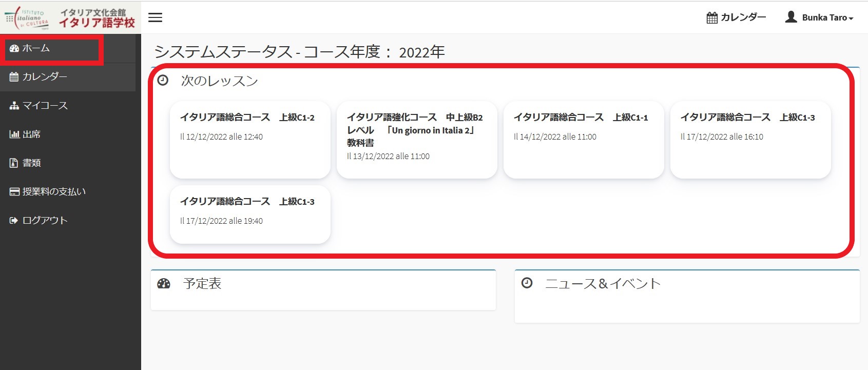Click the user profile icon
Viewport: 868px width, 370px height.
(x=791, y=17)
